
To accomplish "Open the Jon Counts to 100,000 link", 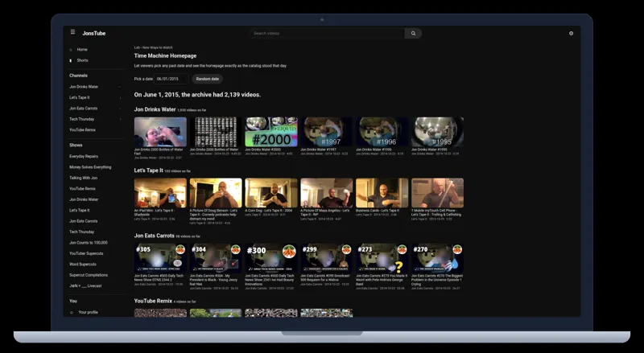I will [89, 243].
